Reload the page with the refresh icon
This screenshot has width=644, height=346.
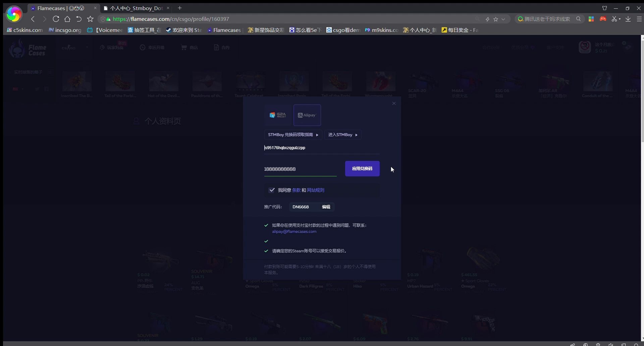point(56,19)
